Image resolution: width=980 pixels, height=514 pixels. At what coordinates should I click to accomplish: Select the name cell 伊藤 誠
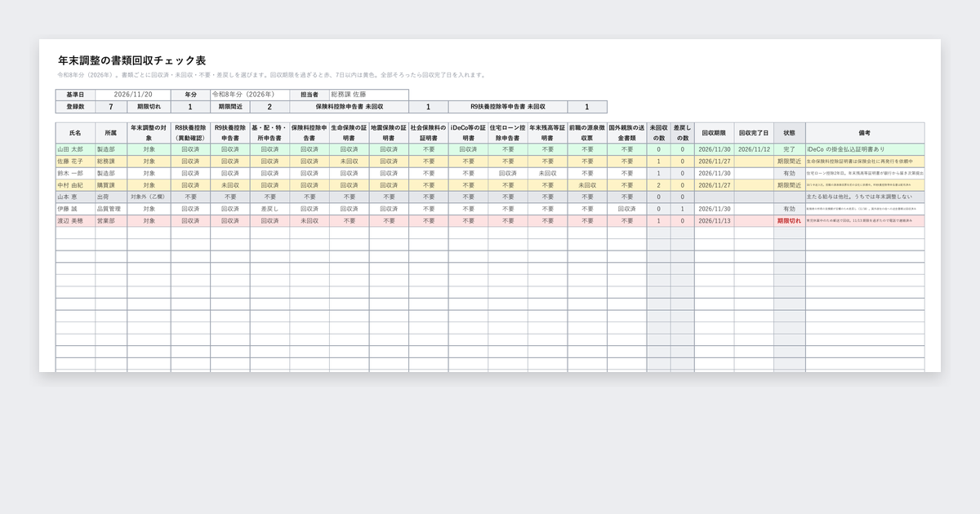[75, 209]
